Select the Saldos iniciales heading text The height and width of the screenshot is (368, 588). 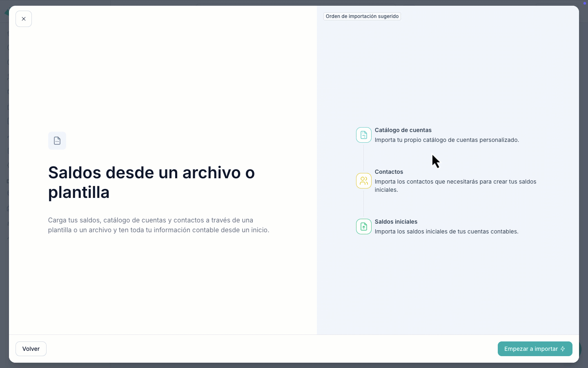[396, 222]
